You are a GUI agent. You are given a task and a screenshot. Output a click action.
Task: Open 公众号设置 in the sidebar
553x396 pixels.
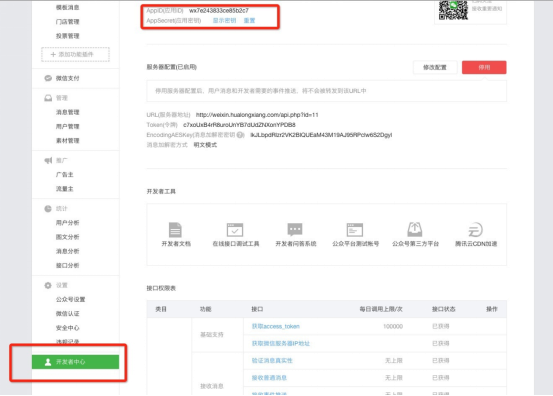tap(71, 299)
